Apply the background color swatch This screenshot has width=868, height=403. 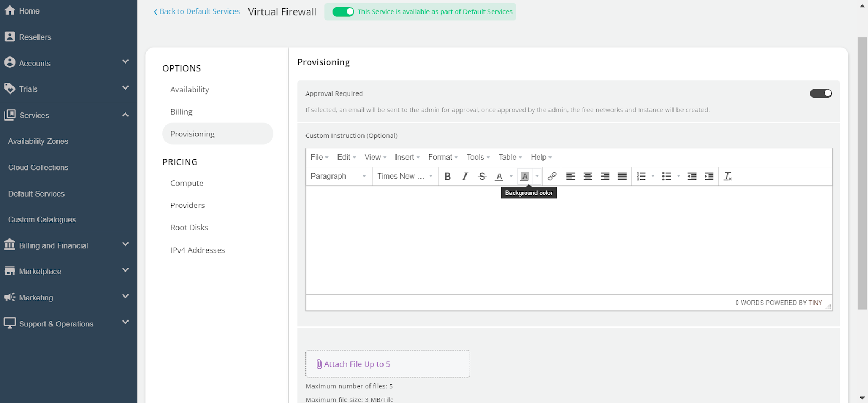click(525, 177)
